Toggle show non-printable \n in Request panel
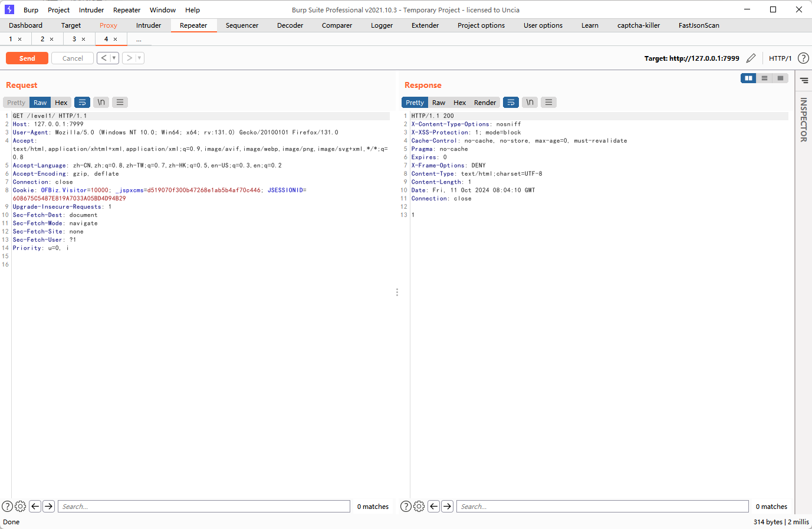 pos(101,102)
